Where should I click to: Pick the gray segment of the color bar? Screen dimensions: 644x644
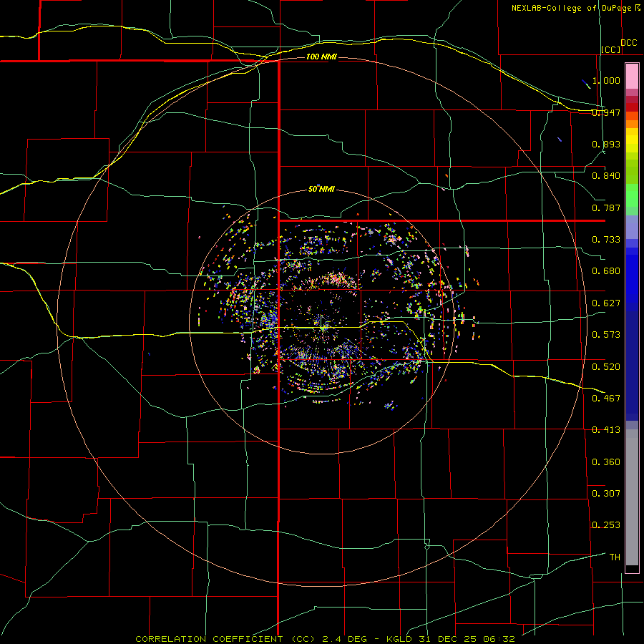(x=632, y=497)
